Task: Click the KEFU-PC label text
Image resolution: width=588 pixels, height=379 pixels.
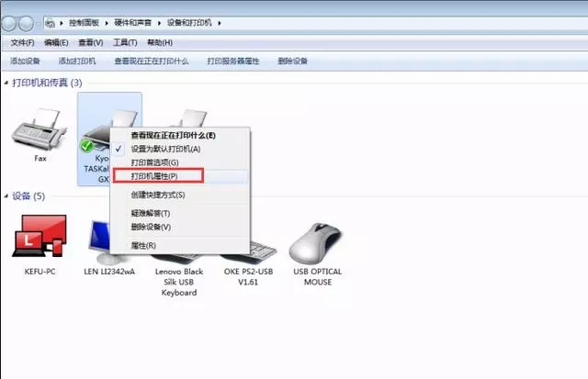Action: pyautogui.click(x=40, y=272)
